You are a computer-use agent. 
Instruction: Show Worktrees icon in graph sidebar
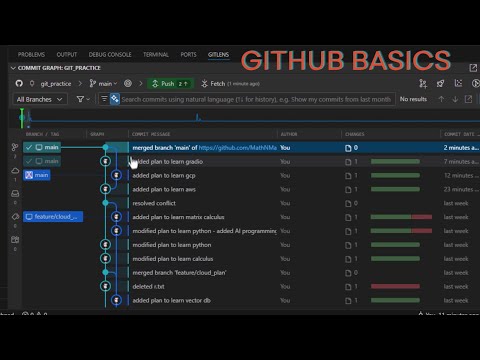click(x=15, y=240)
